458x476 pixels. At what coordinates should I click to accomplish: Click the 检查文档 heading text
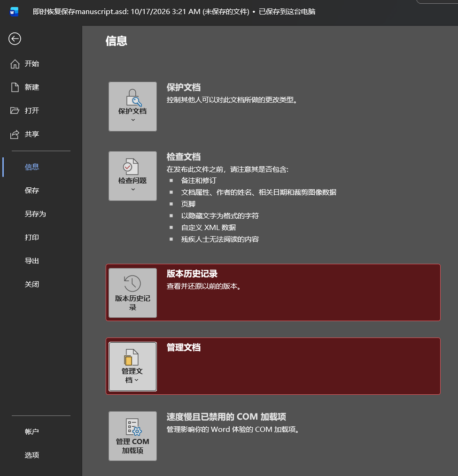(184, 157)
